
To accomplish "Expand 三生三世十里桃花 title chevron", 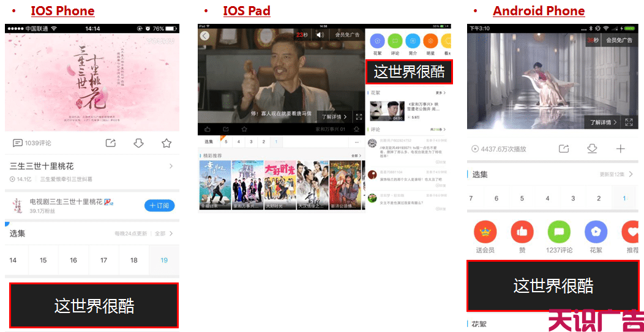I will [171, 166].
